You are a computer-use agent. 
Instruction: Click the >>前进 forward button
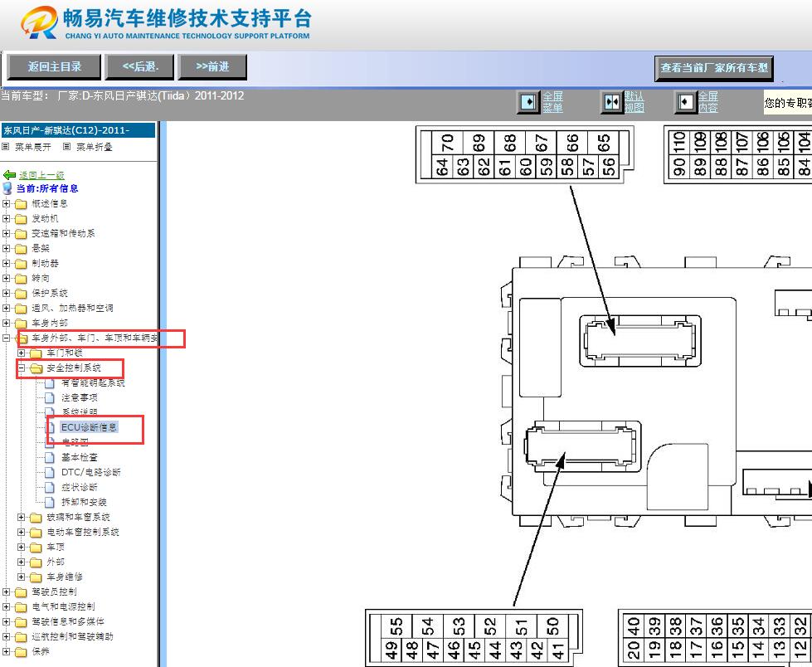coord(212,67)
